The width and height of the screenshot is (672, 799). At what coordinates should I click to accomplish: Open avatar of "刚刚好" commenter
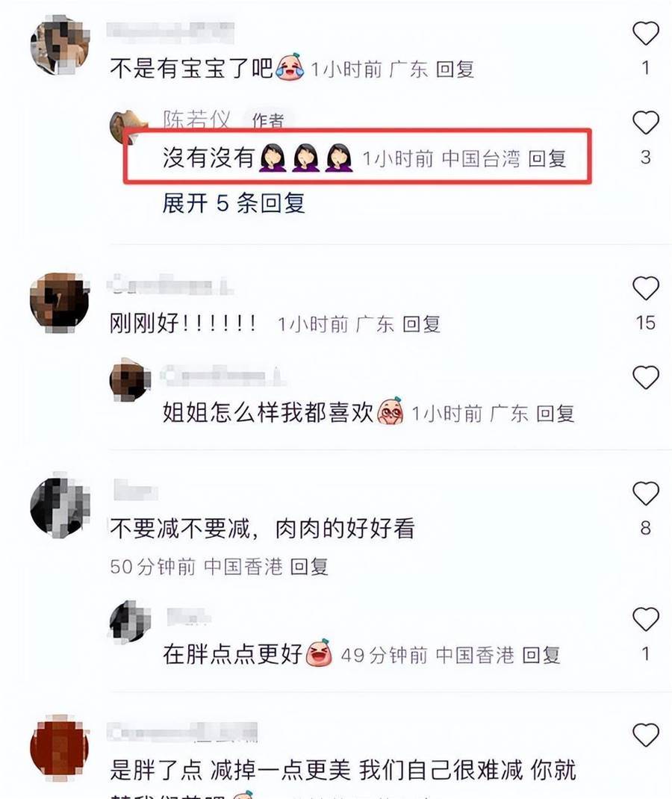coord(60,302)
